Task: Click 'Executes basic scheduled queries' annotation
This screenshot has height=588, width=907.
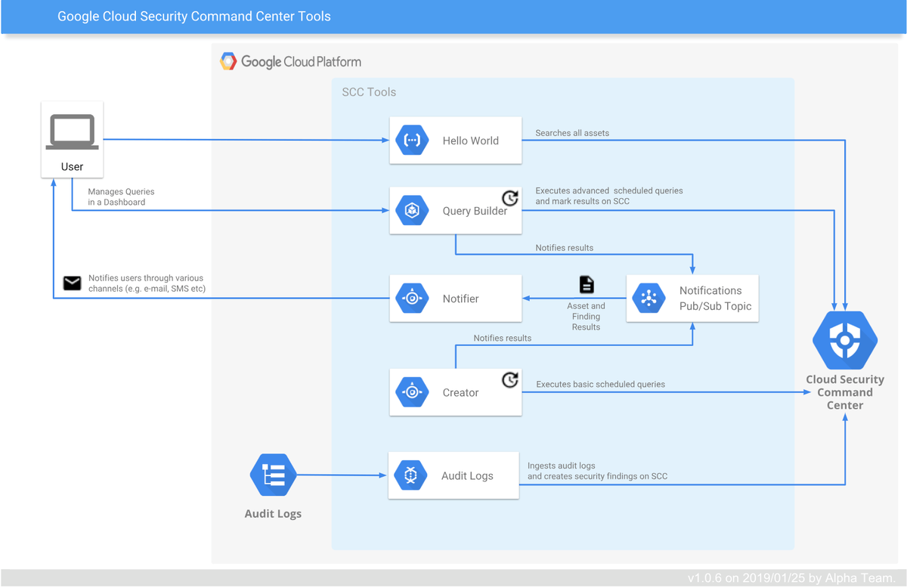Action: tap(601, 384)
